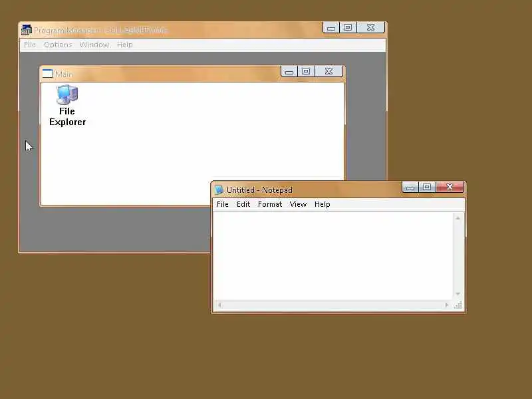Click Notepad vertical scrollbar down arrow
Viewport: 532px width, 399px height.
tap(458, 294)
